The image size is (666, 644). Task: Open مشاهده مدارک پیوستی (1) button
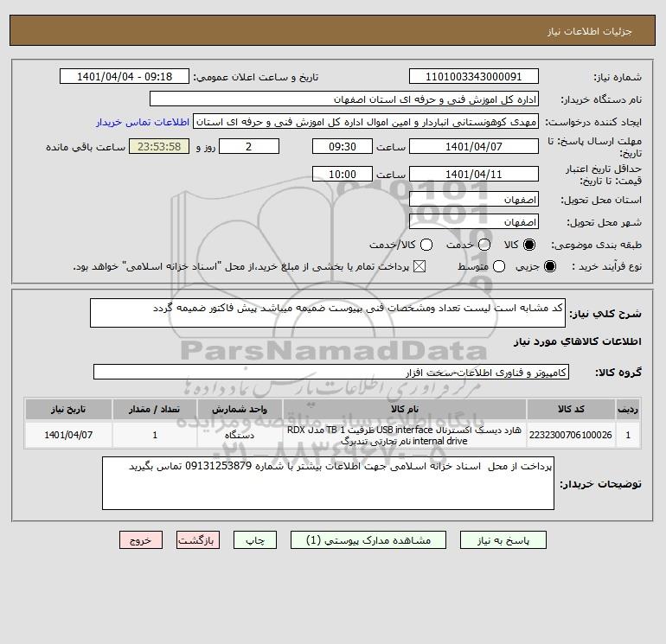pos(368,540)
